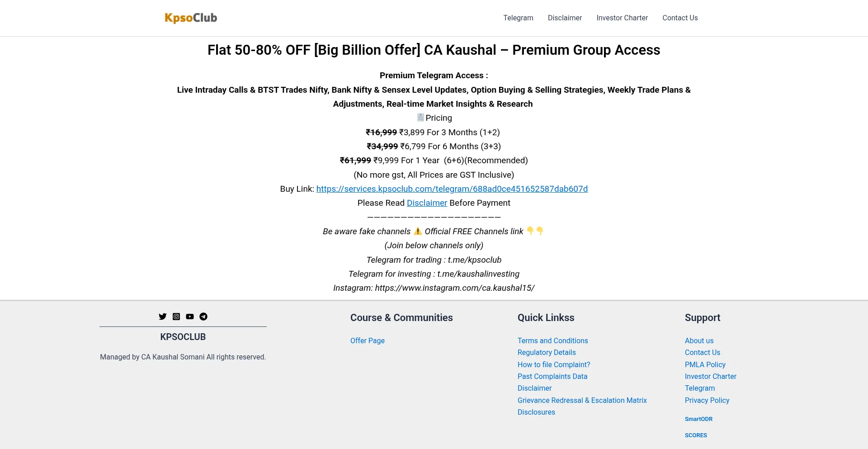The width and height of the screenshot is (868, 449).
Task: Open the Telegram icon in footer
Action: coord(203,317)
